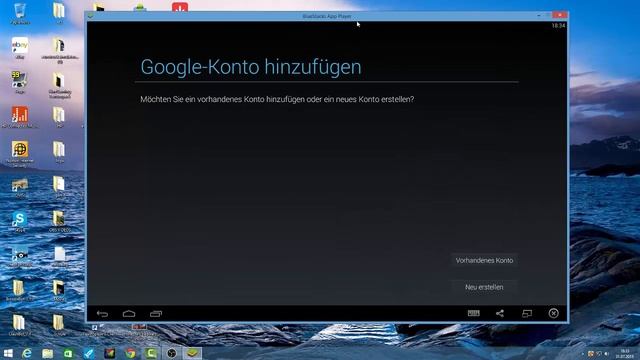Open the OBS taskbar icon
640x360 pixels.
171,353
